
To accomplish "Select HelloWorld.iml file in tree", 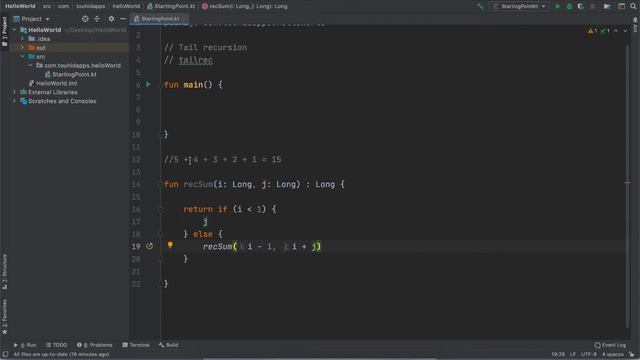I will (x=53, y=83).
